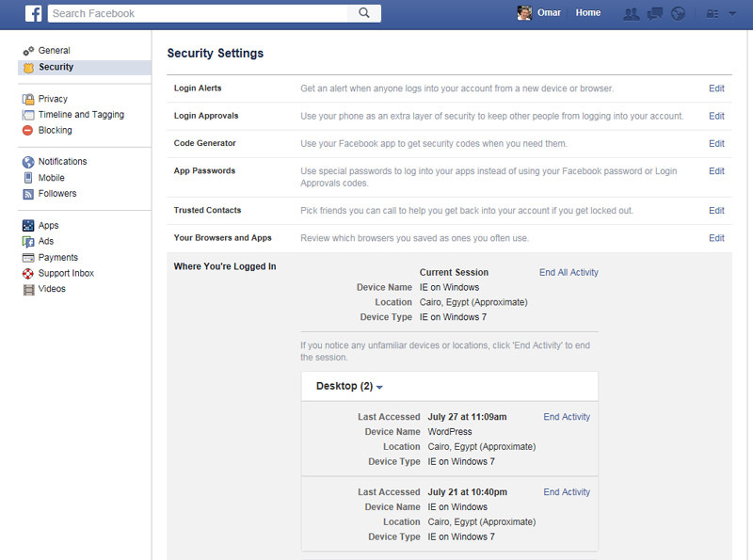This screenshot has width=753, height=560.
Task: Edit the Login Alerts setting
Action: click(716, 88)
